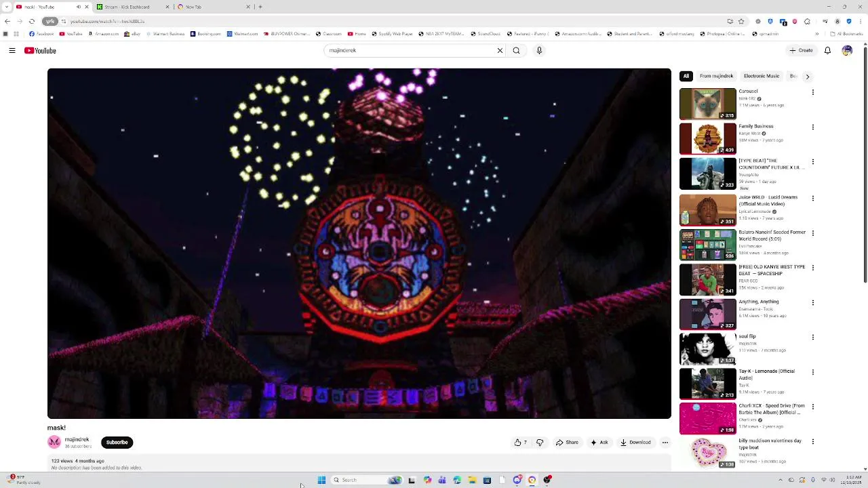Open soul flip video title
This screenshot has width=868, height=488.
[x=747, y=336]
